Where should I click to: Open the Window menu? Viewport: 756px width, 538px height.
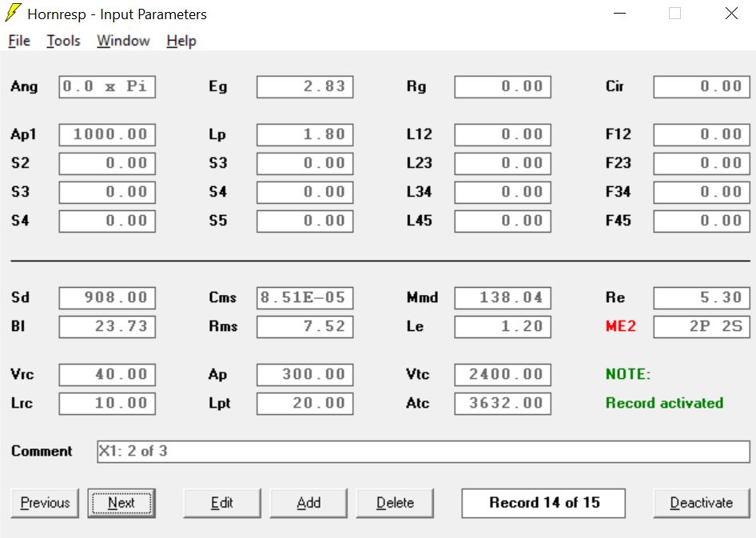click(x=123, y=41)
